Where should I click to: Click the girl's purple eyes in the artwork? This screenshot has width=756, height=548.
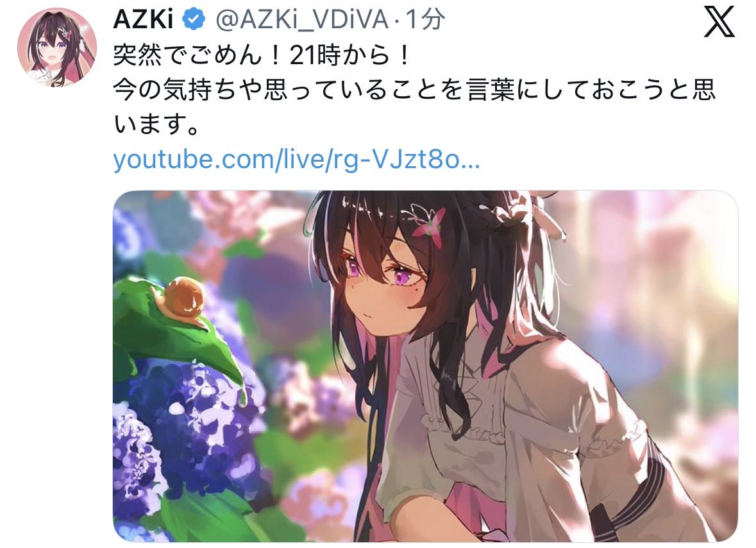click(x=378, y=273)
